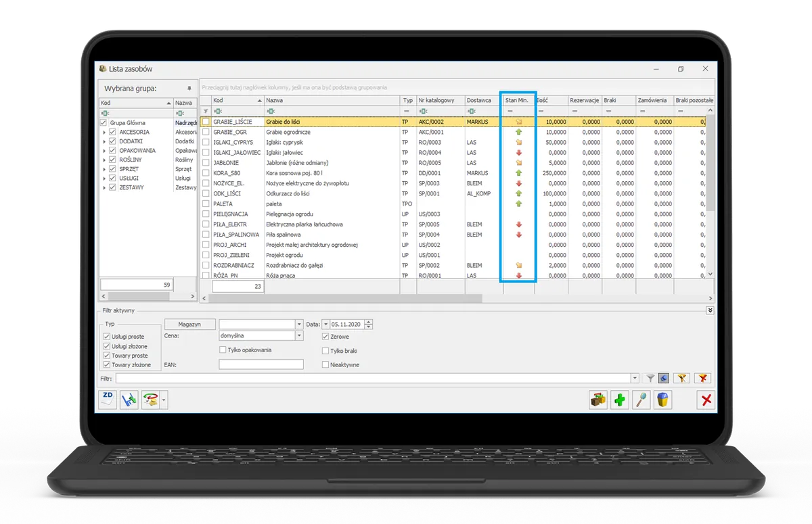This screenshot has width=812, height=524.
Task: Click the operations icon beside the chart icon
Action: tap(150, 400)
